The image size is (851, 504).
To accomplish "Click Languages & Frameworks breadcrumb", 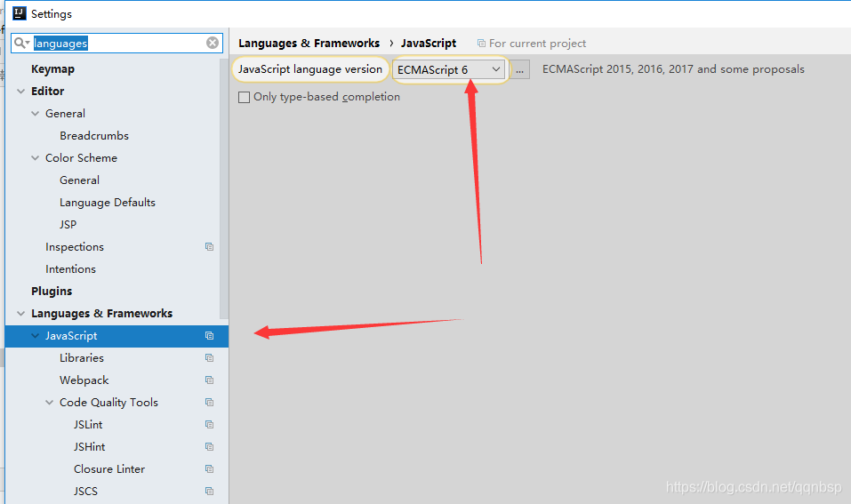I will (x=309, y=44).
